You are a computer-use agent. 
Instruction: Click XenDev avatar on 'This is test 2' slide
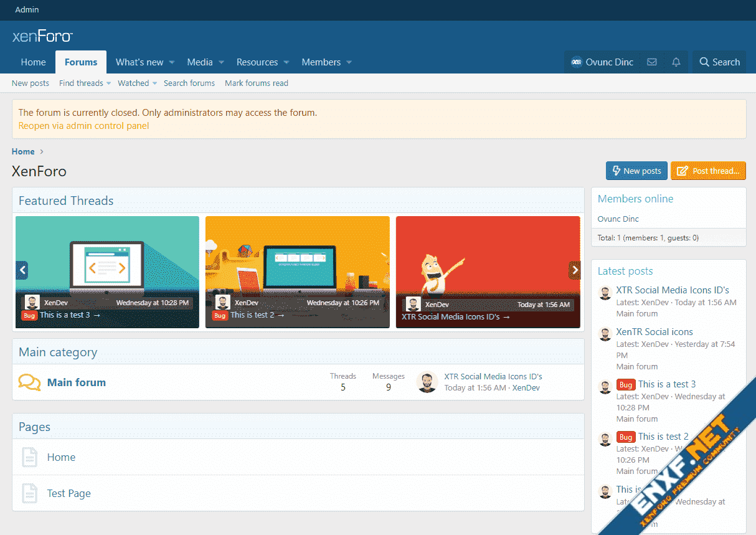[x=223, y=303]
